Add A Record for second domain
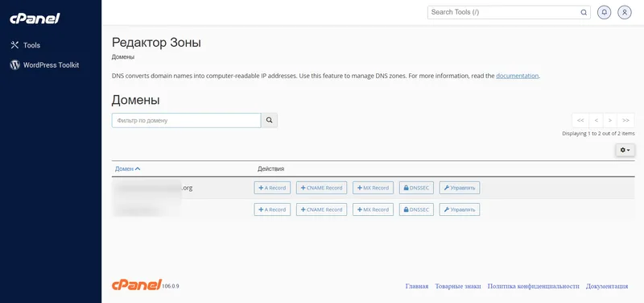The image size is (644, 303). click(x=272, y=210)
